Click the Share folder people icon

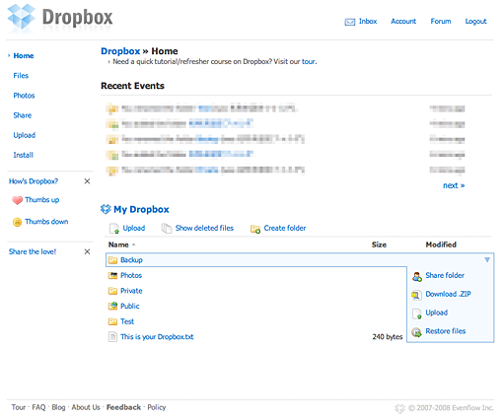pos(417,277)
